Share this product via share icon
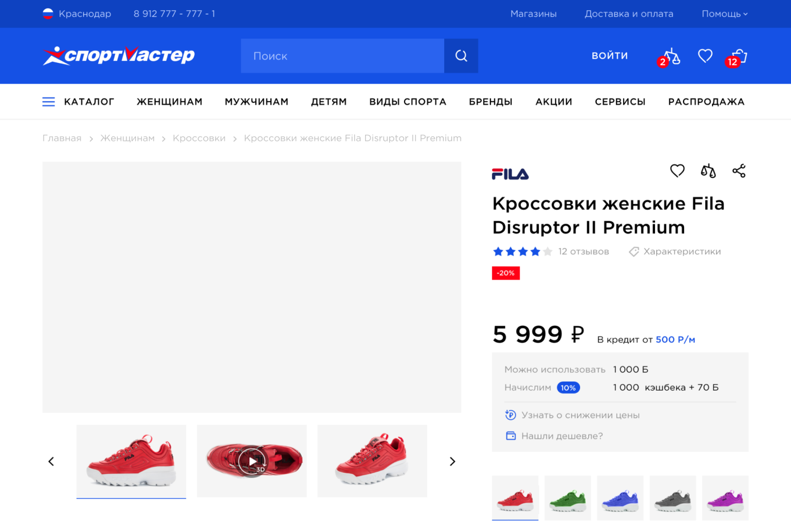The image size is (791, 532). (739, 171)
